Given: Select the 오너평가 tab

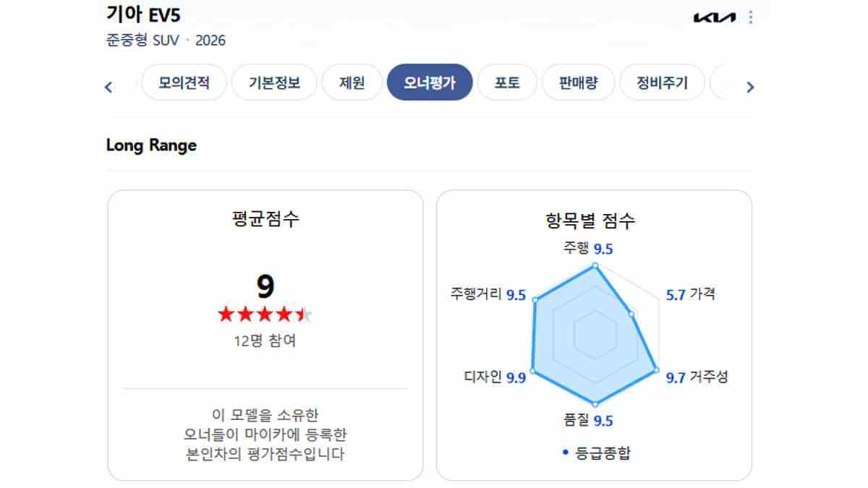Looking at the screenshot, I should (430, 82).
